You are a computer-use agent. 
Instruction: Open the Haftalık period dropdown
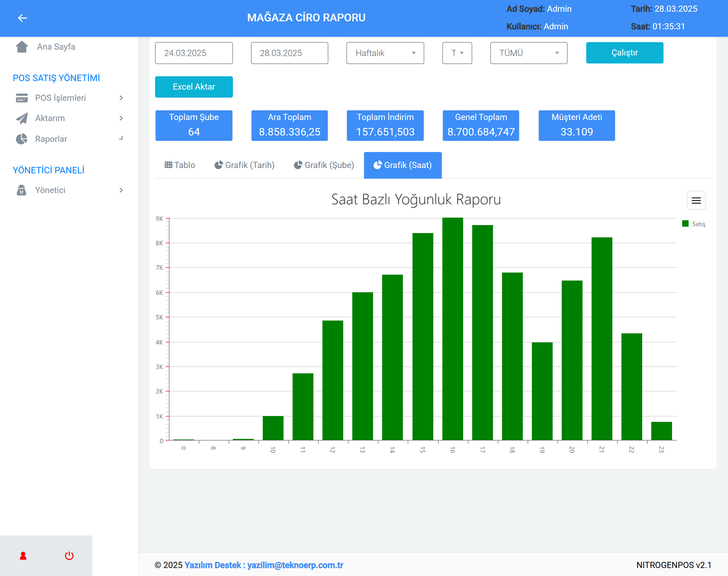click(x=385, y=53)
